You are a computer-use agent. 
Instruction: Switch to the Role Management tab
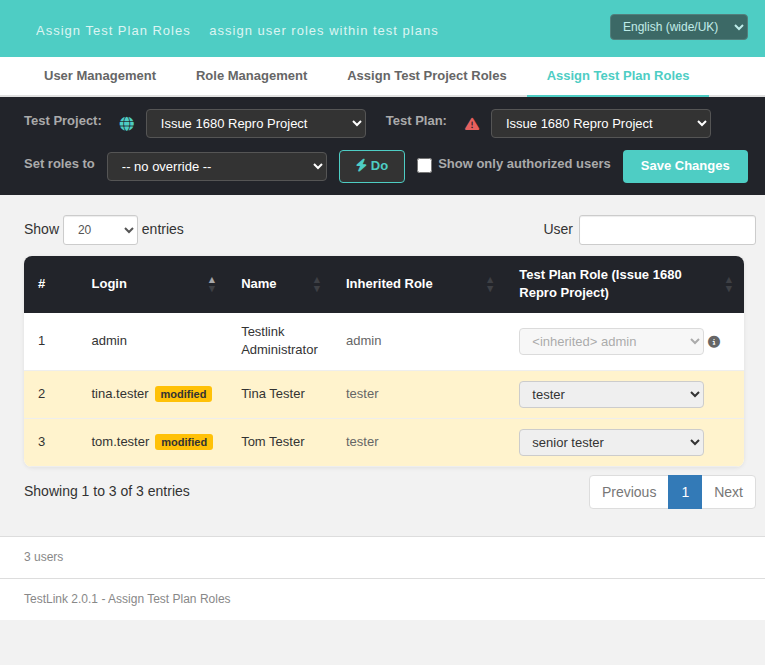[x=251, y=76]
